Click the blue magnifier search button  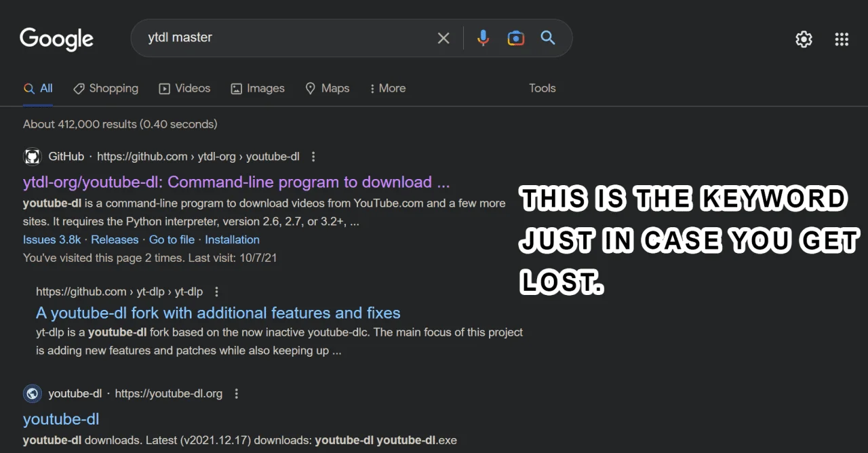[548, 37]
